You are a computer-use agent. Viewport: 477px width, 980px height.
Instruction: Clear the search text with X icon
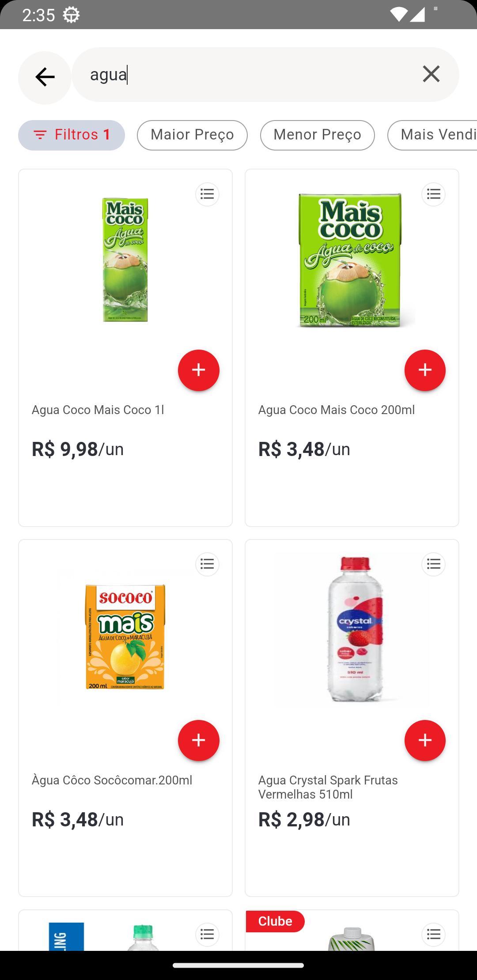[431, 74]
